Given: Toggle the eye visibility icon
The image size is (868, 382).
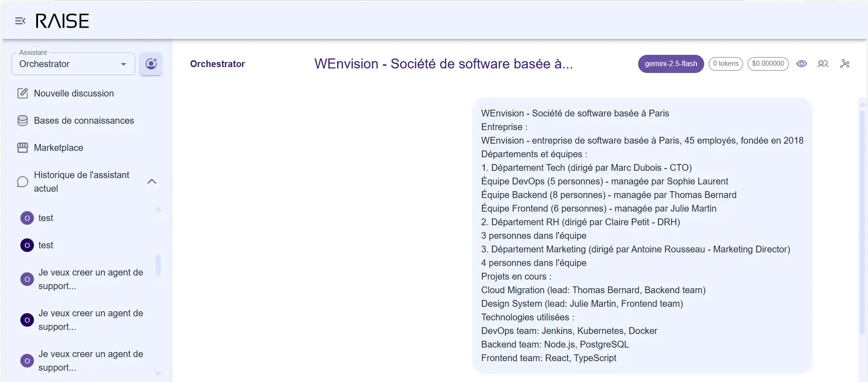Looking at the screenshot, I should 801,64.
